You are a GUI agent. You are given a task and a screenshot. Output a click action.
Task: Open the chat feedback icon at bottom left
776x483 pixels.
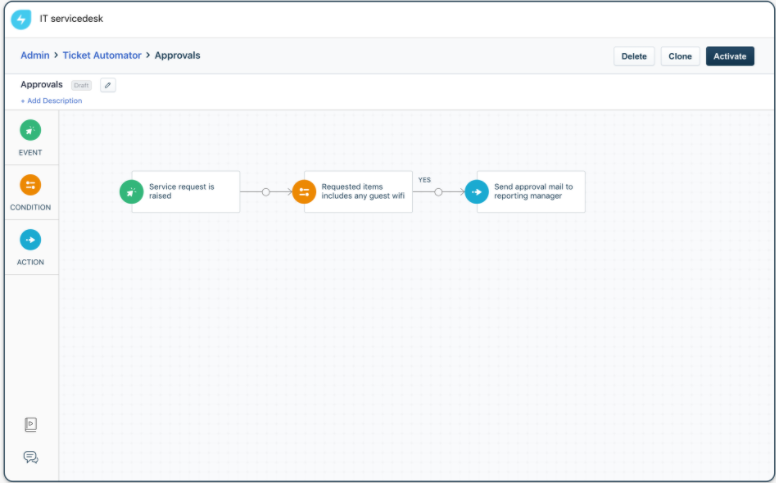pyautogui.click(x=31, y=457)
